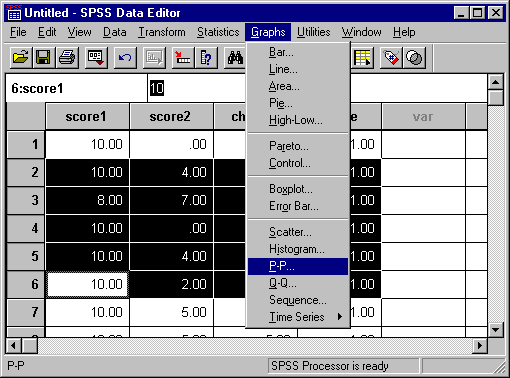The image size is (510, 378).
Task: Choose Line... from the Graphs menu
Action: pos(298,69)
